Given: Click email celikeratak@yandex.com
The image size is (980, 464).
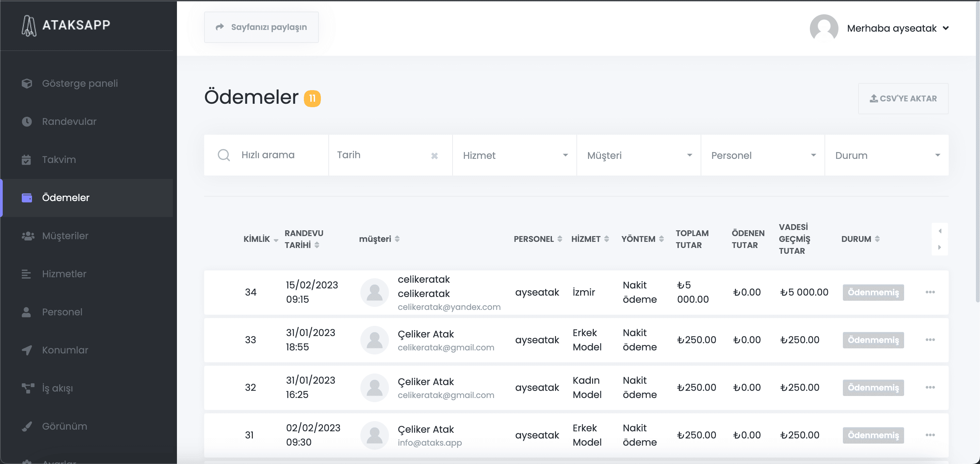Looking at the screenshot, I should [449, 307].
